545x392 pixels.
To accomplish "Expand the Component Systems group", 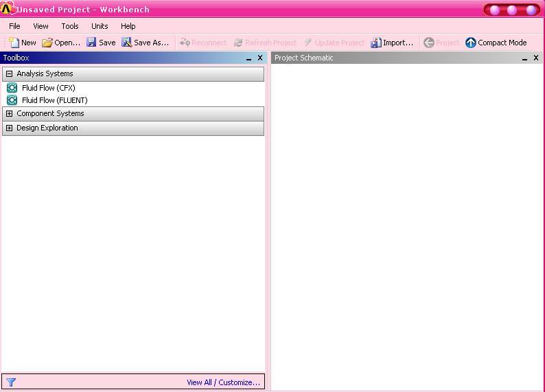I will [x=10, y=114].
